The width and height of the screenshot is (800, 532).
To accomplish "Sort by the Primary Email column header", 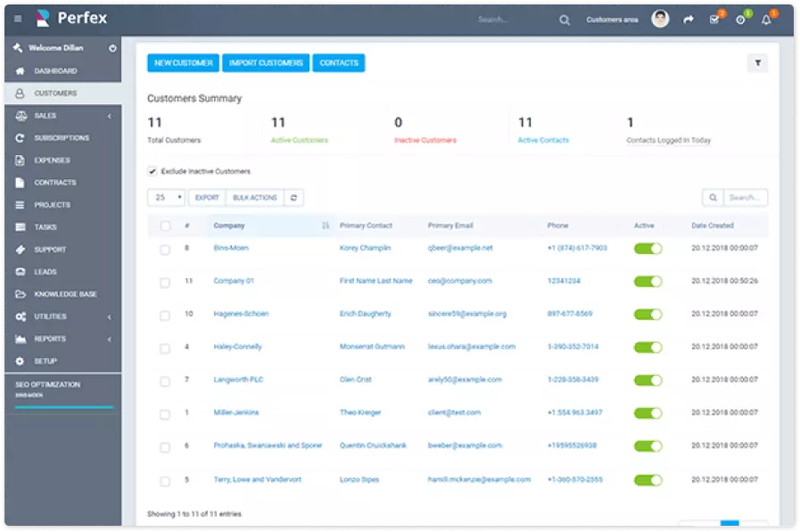I will tap(450, 225).
